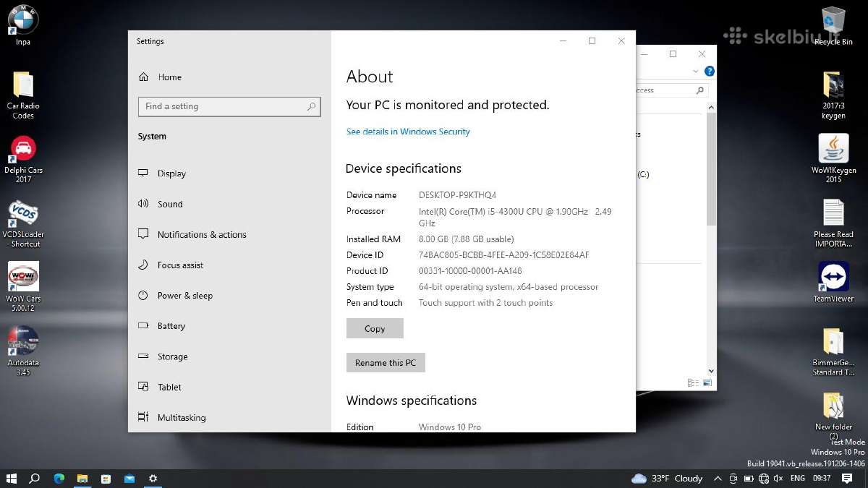Click the Meet Now tray icon
The height and width of the screenshot is (488, 868).
coord(733,479)
